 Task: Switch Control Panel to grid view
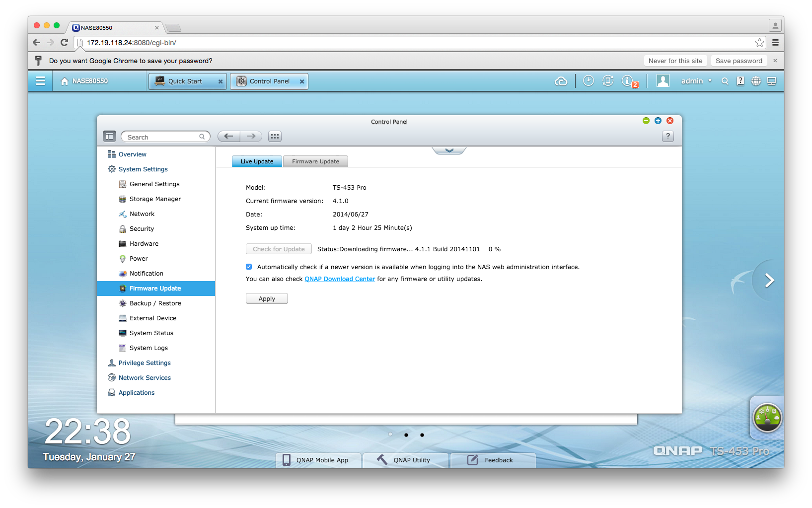pyautogui.click(x=275, y=136)
